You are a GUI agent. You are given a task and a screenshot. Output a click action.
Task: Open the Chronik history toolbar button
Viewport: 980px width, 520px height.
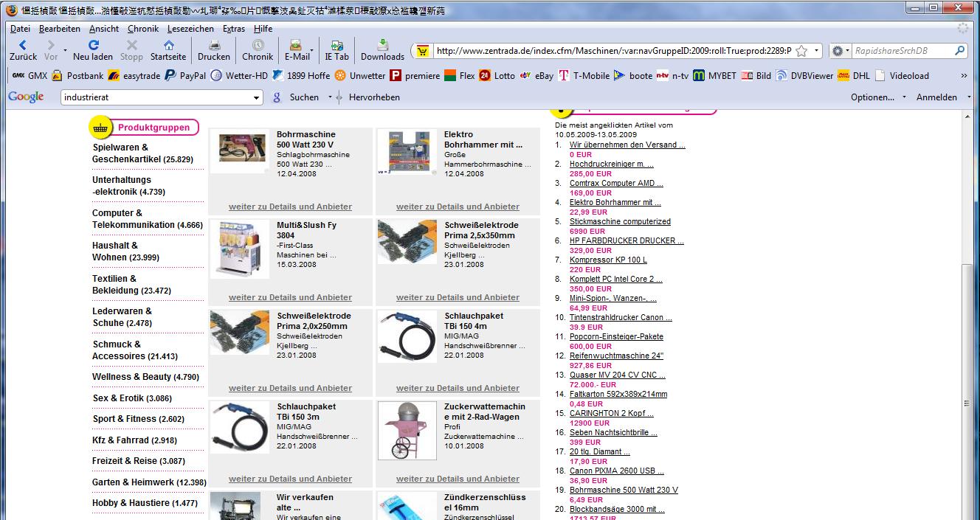pyautogui.click(x=258, y=50)
